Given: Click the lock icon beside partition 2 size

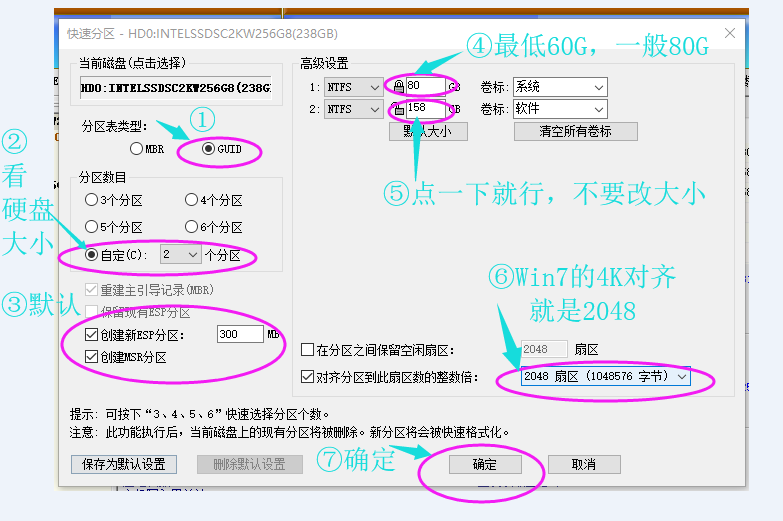Looking at the screenshot, I should pyautogui.click(x=399, y=109).
